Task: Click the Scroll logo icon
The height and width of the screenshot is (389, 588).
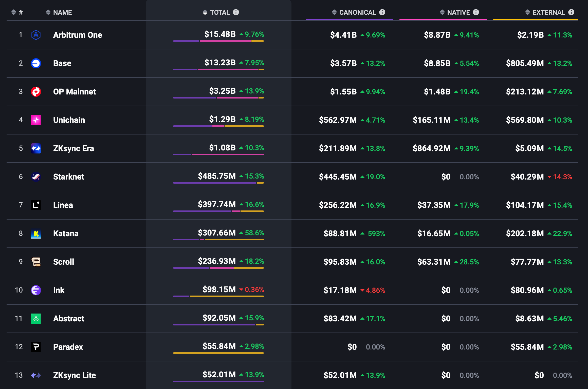Action: 36,262
